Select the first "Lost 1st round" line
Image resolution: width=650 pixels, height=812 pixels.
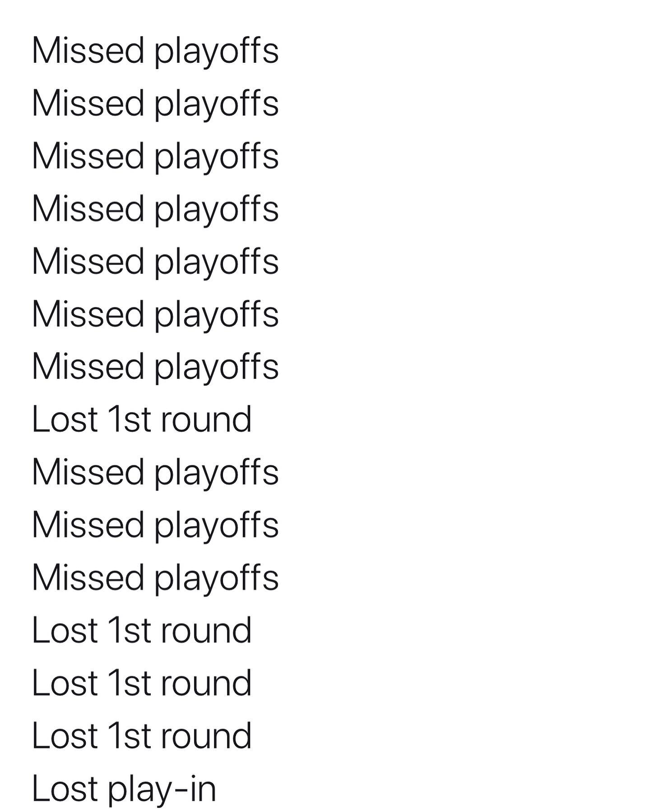click(142, 419)
